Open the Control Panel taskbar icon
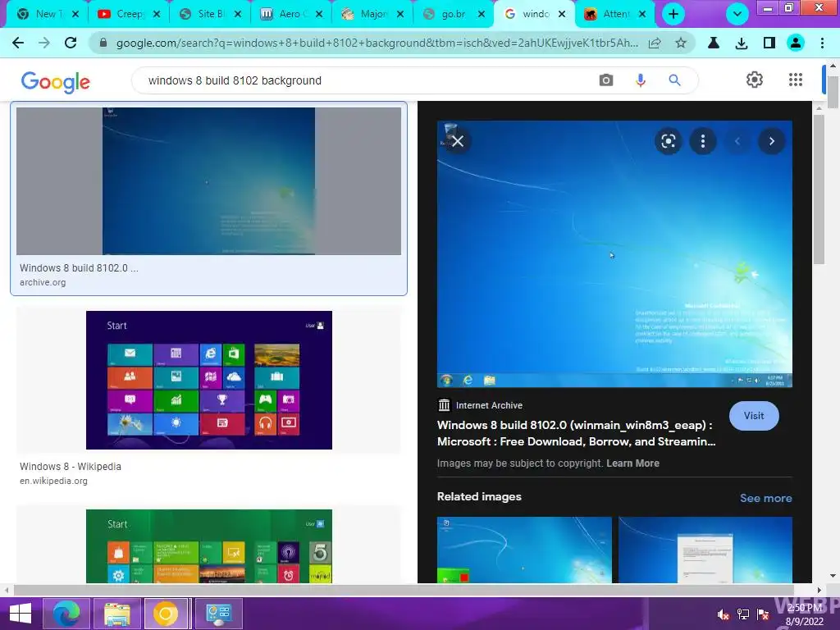 click(218, 614)
